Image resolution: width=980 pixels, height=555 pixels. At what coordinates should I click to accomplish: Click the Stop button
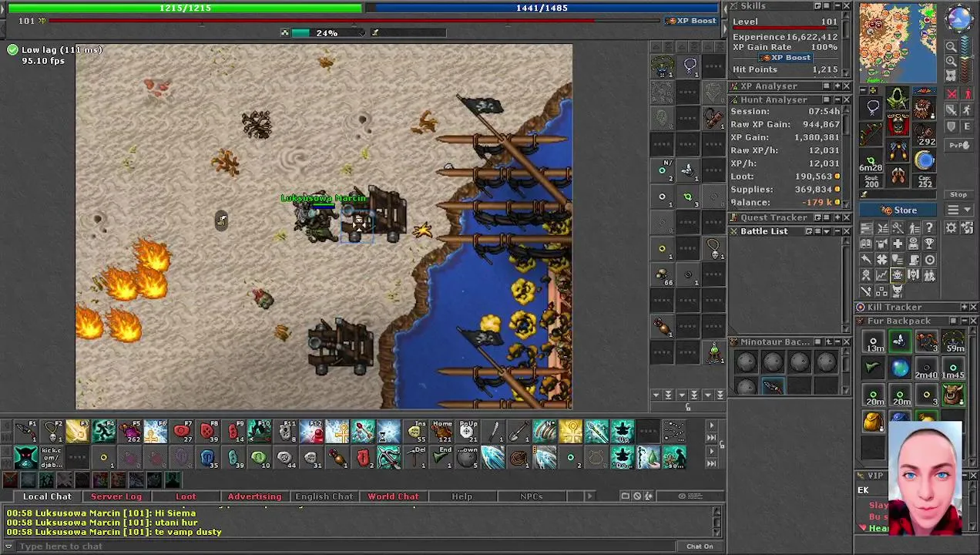point(958,195)
